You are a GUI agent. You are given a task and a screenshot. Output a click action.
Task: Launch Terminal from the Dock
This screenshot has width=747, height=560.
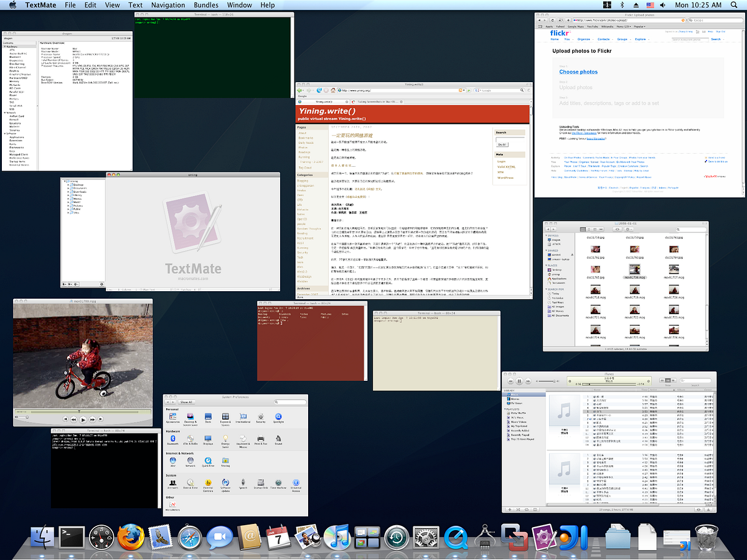click(x=72, y=537)
